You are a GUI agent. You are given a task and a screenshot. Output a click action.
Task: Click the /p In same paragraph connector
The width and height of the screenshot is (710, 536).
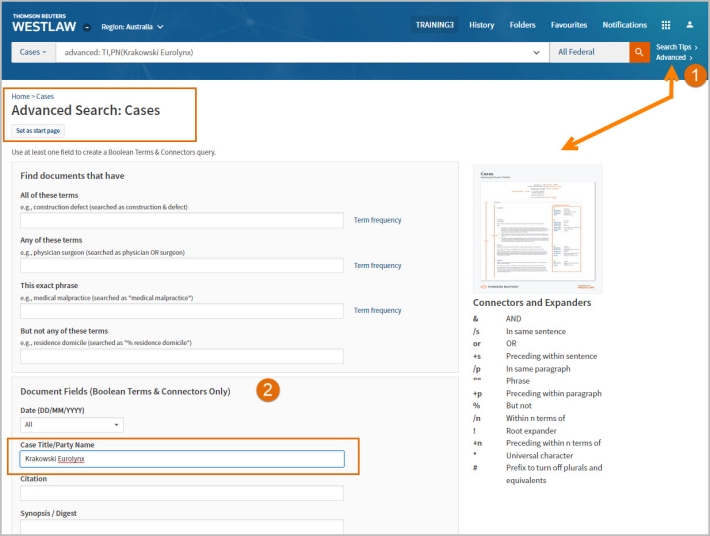click(522, 368)
